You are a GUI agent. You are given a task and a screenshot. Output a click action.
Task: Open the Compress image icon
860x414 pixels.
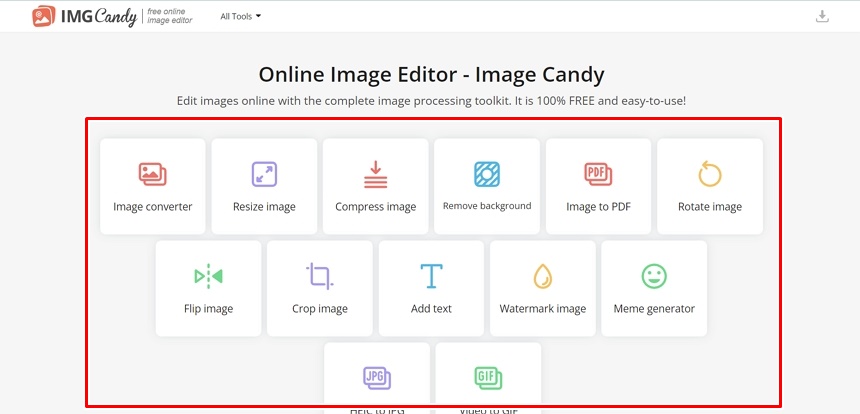376,174
